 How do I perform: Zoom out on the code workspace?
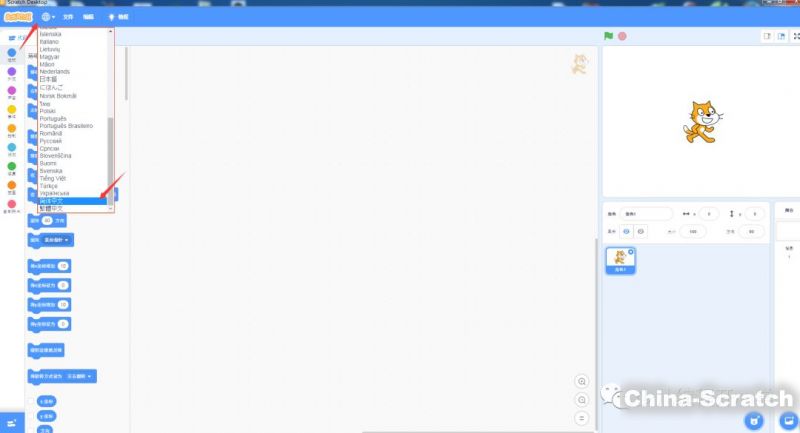tap(582, 400)
